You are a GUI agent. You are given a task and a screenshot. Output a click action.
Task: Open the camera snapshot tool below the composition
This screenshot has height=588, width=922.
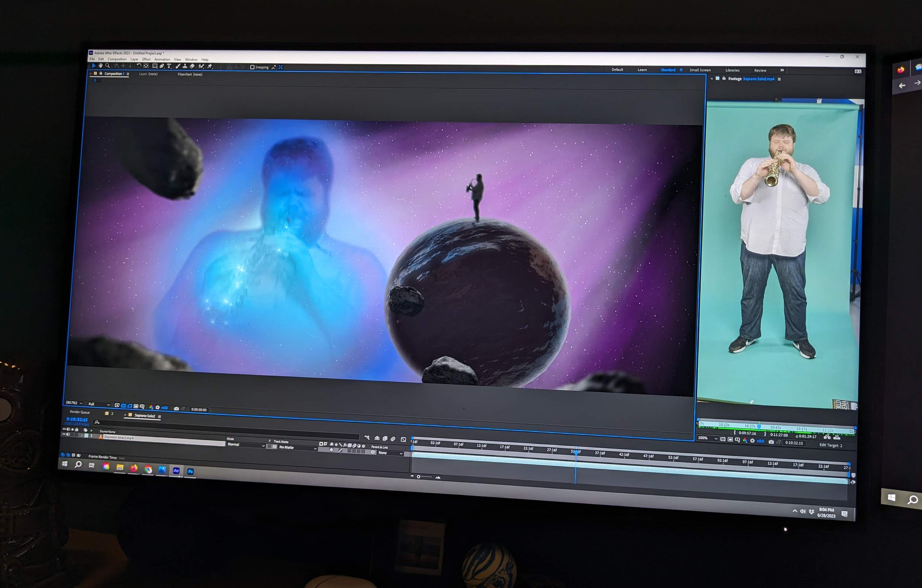[x=176, y=408]
